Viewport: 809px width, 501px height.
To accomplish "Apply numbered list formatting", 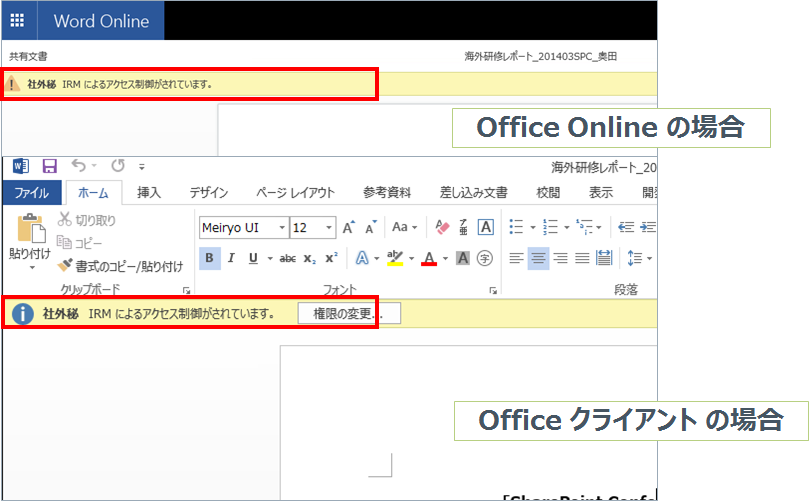I will coord(551,227).
